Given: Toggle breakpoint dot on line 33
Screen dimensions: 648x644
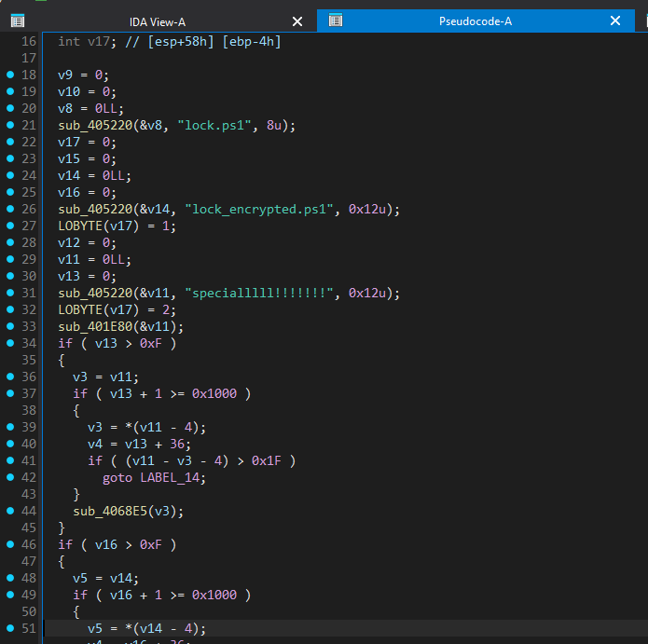Looking at the screenshot, I should point(10,326).
